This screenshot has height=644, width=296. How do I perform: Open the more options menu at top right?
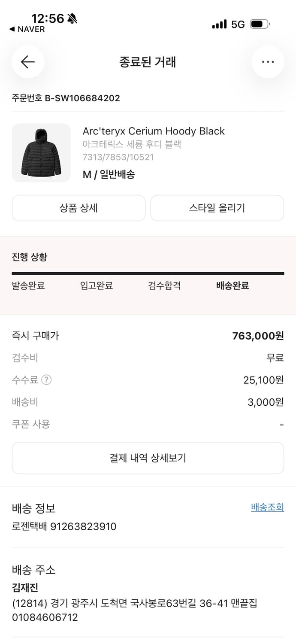pos(268,62)
